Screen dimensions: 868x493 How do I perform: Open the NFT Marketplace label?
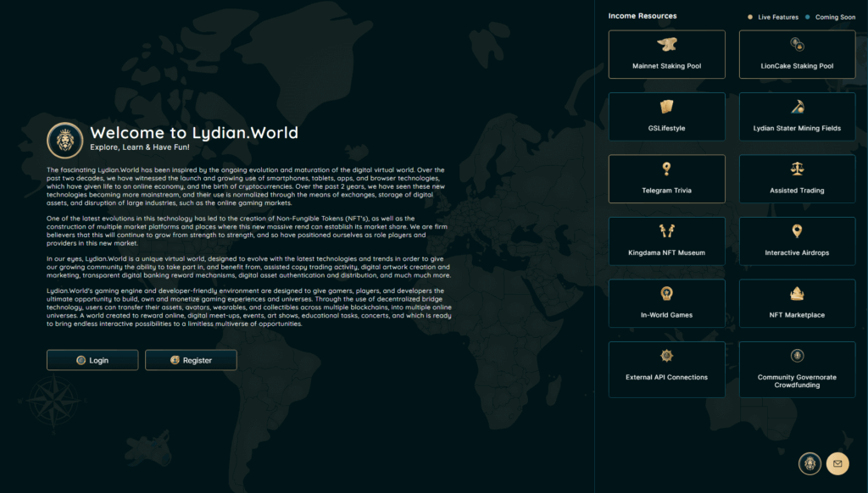coord(797,315)
